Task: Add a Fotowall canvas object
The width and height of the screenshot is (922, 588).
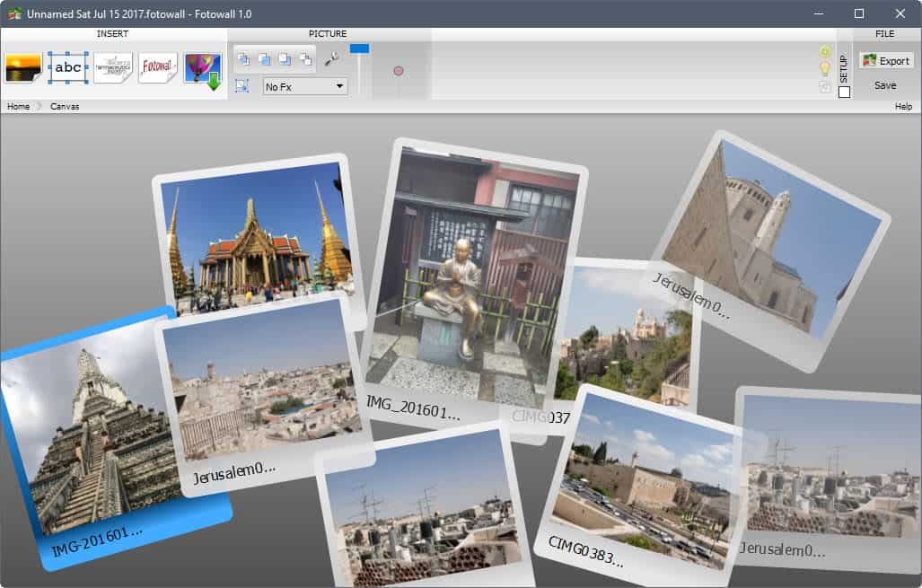Action: click(157, 66)
